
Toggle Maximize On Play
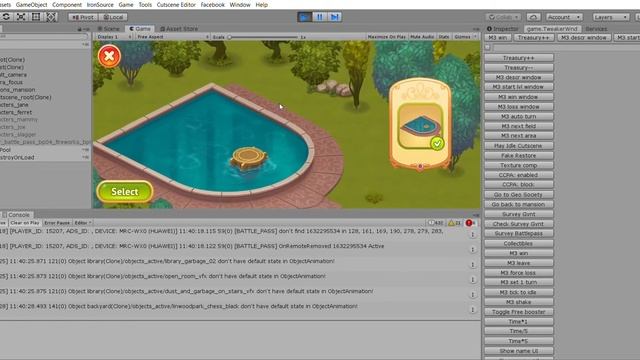[x=387, y=37]
